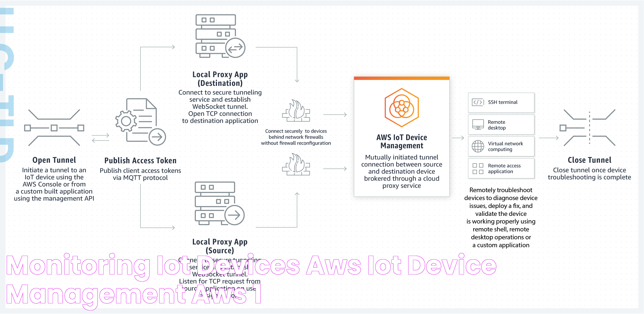Click the Remote access application grid icon
644x314 pixels.
click(478, 168)
